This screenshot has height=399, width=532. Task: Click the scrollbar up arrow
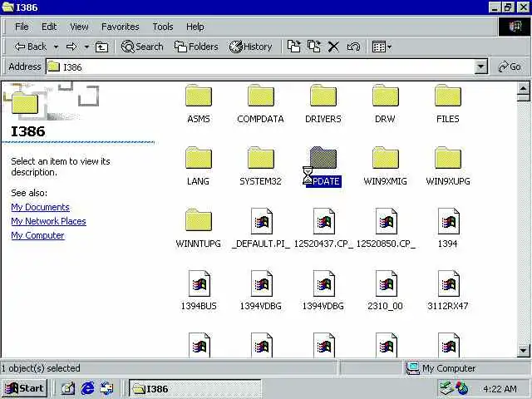point(524,89)
